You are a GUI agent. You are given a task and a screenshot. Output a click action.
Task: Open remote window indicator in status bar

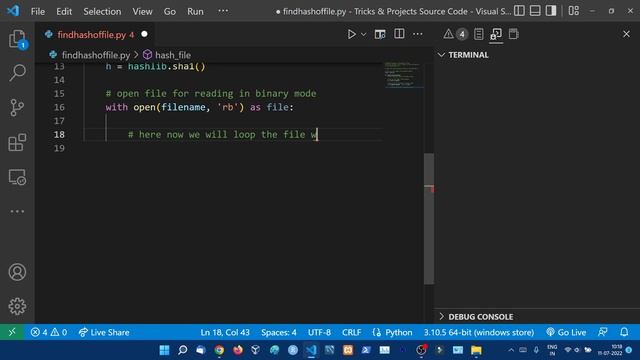pyautogui.click(x=12, y=332)
